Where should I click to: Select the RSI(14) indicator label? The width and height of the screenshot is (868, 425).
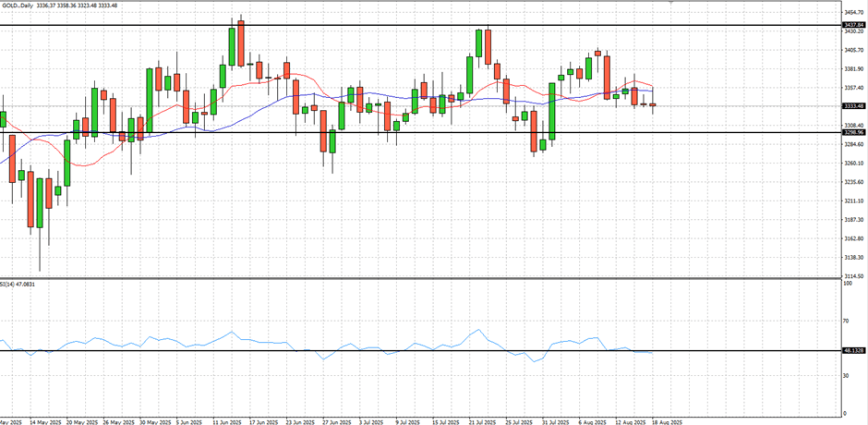click(x=18, y=284)
